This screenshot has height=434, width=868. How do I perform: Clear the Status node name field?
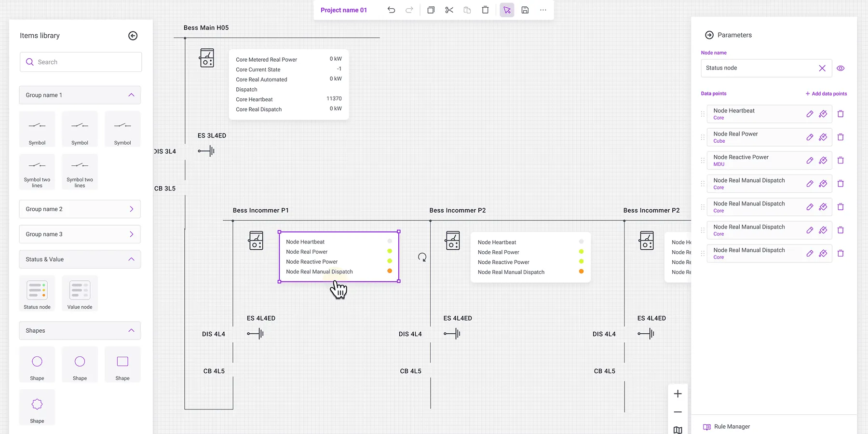(x=822, y=68)
